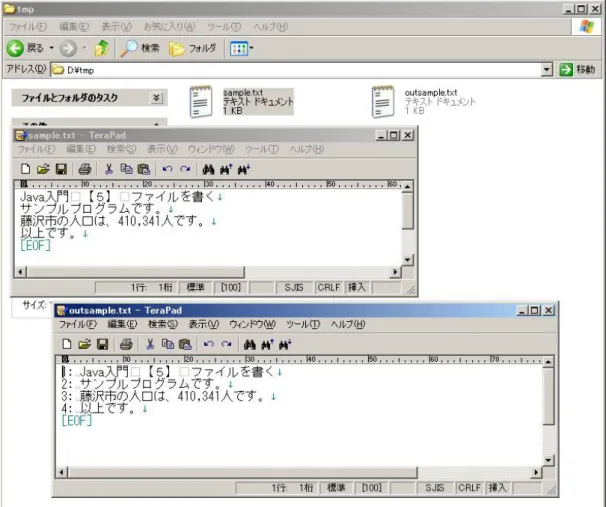
Task: Click horizontal scrollbar left arrow in sample.txt window
Action: (20, 272)
